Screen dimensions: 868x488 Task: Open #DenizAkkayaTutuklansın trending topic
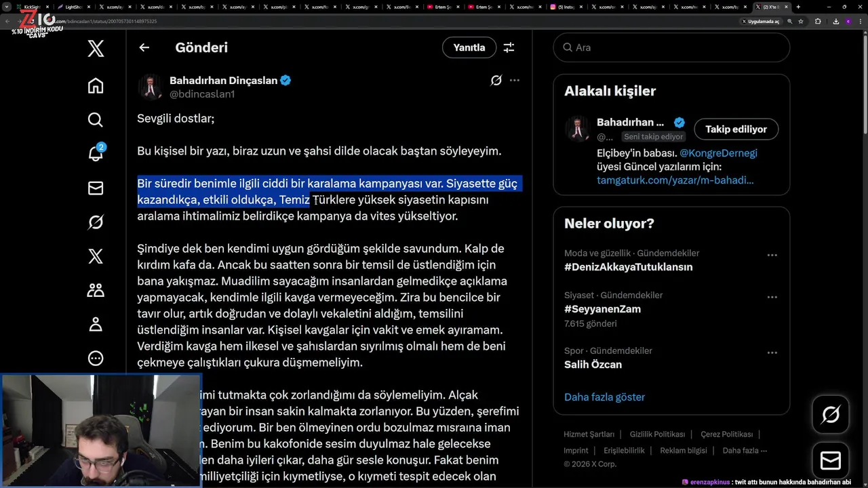point(629,267)
